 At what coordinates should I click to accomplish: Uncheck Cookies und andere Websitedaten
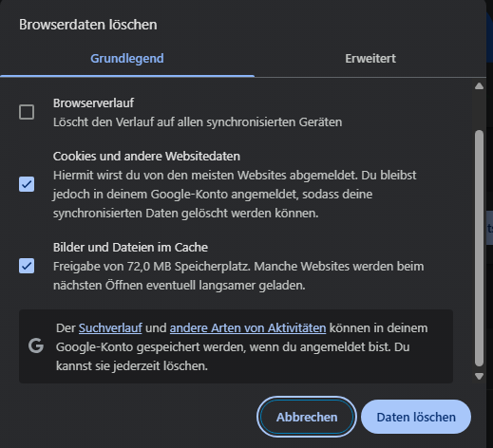(x=27, y=184)
